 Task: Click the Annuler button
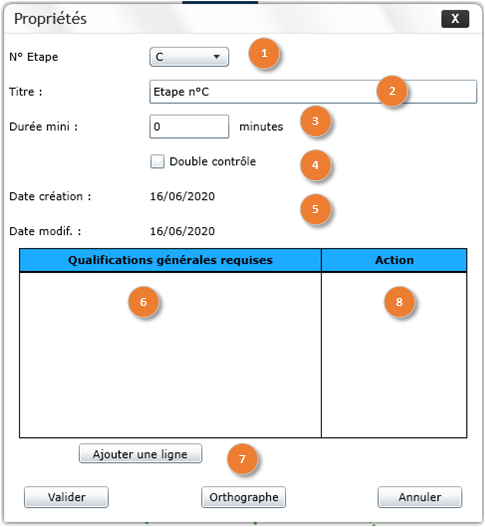coord(420,497)
